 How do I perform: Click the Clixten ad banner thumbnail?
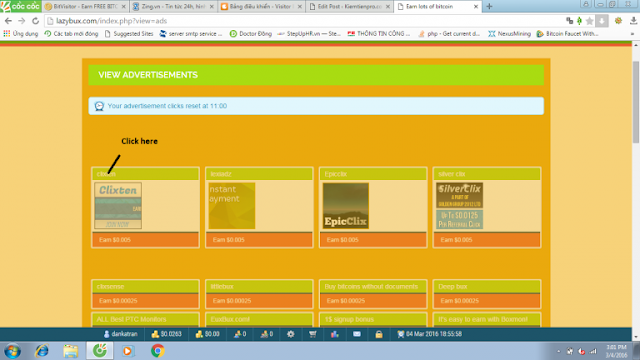click(118, 205)
